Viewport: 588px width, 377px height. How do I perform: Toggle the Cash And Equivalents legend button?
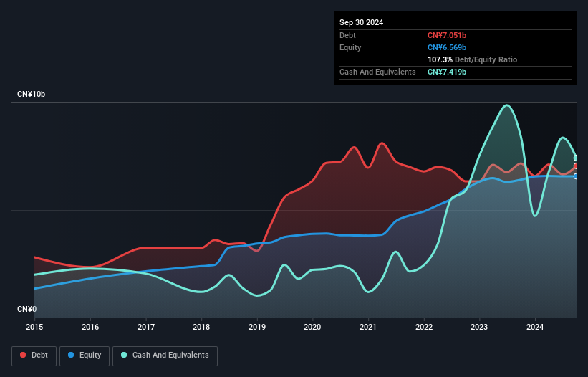[x=165, y=355]
